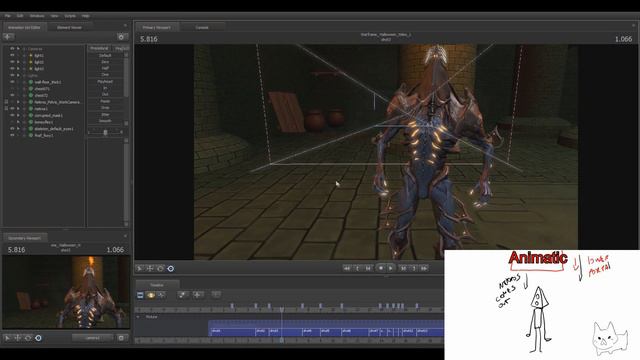Expand the corrupted_mask1 animation set
This screenshot has width=640, height=360.
(x=18, y=115)
